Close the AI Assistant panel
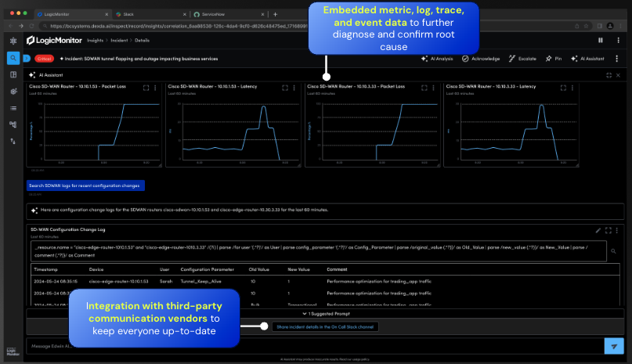This screenshot has width=632, height=364. 618,75
